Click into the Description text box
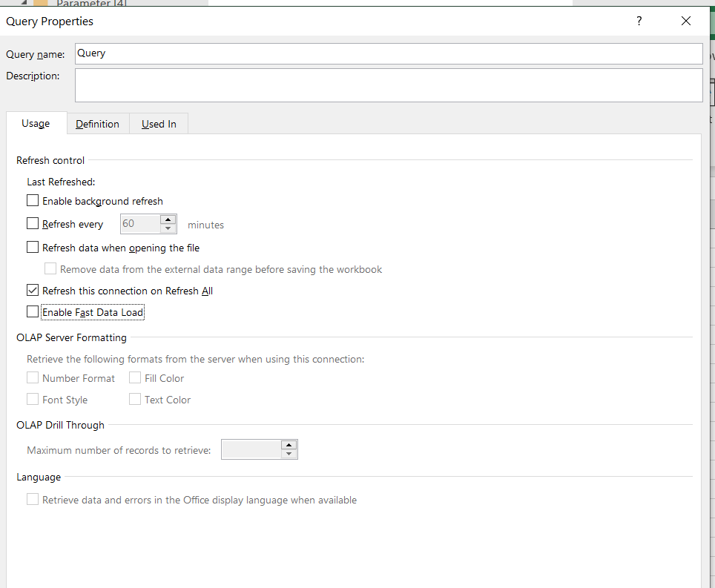The height and width of the screenshot is (588, 715). tap(389, 85)
